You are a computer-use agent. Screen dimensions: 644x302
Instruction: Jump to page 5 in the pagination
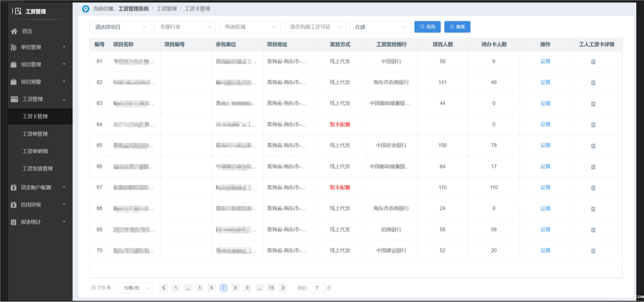[200, 288]
